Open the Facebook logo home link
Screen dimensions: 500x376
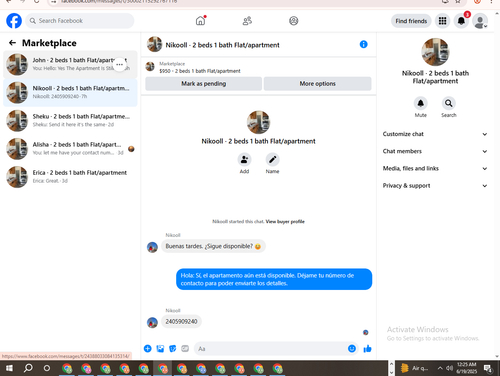(14, 21)
